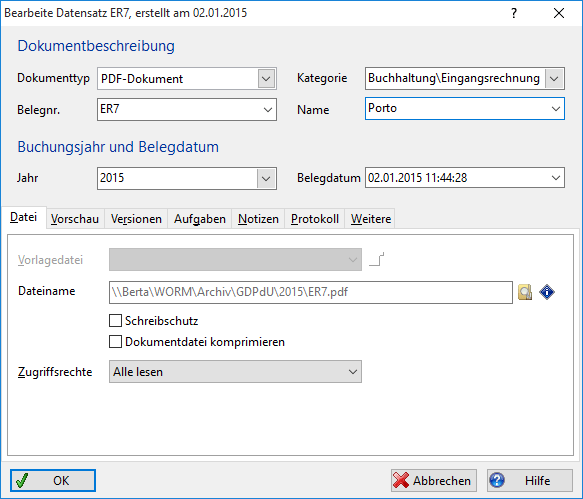Click the file browse icon beside Dateiname
Screen dimensions: 583x499
tap(525, 292)
